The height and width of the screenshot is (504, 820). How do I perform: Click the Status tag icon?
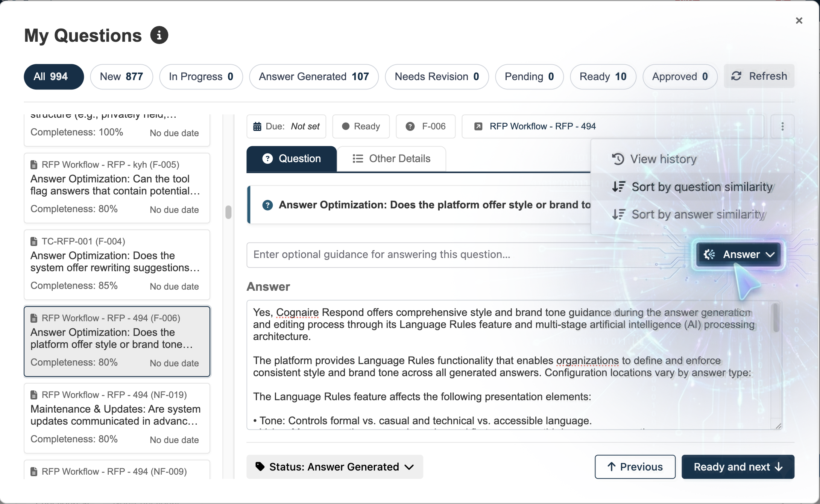(260, 466)
